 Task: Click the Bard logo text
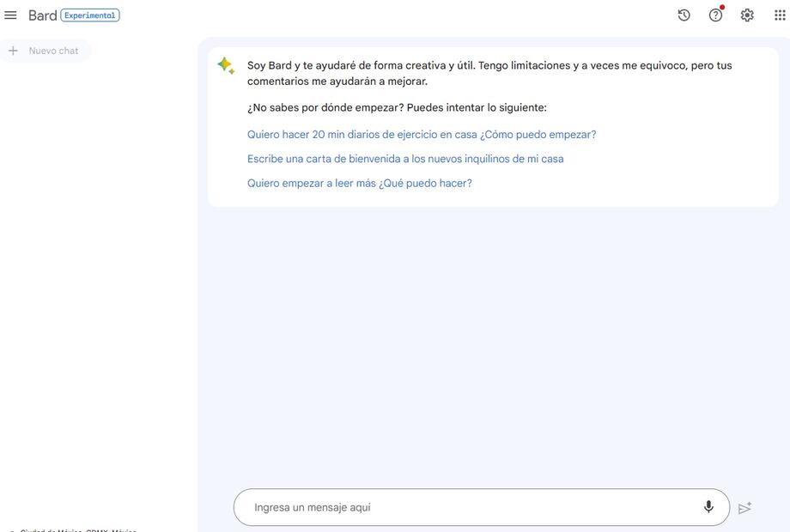pyautogui.click(x=42, y=15)
